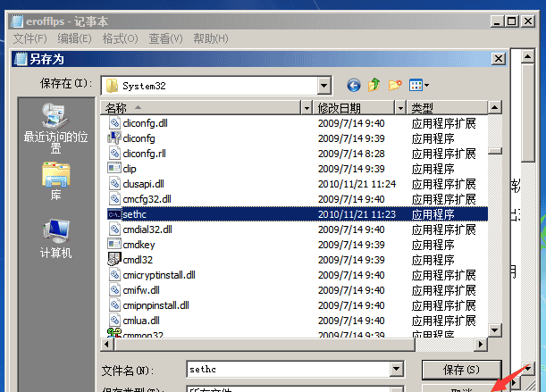
Task: Click the horizontal scrollbar left arrow
Action: (107, 345)
